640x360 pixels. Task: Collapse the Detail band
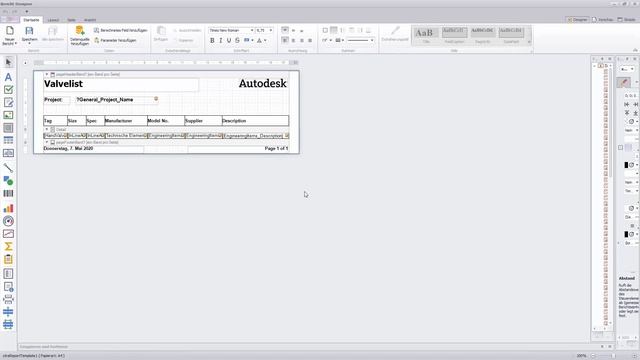click(47, 129)
